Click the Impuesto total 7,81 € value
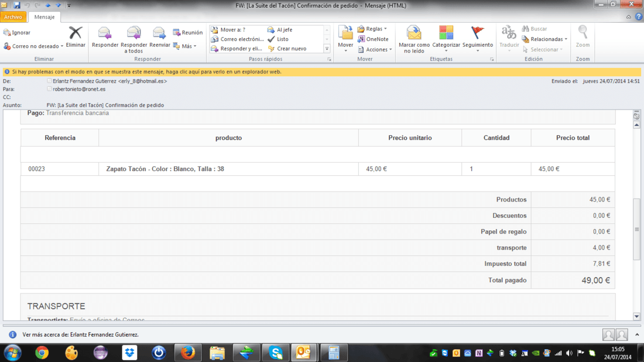 [x=601, y=264]
